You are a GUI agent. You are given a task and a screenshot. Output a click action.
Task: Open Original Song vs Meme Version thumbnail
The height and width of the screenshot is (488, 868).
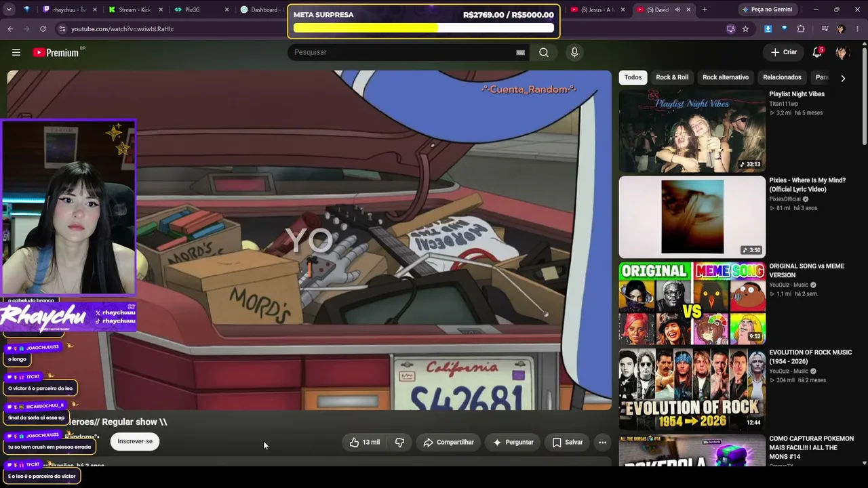[x=692, y=303]
